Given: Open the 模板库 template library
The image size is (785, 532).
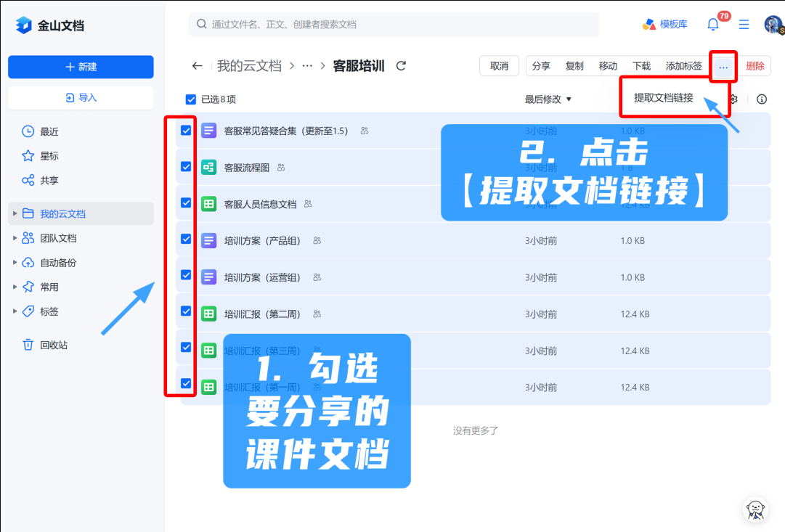Looking at the screenshot, I should pos(665,25).
